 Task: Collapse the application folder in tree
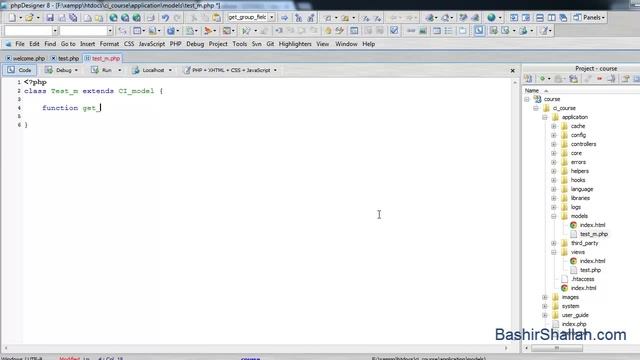point(545,117)
